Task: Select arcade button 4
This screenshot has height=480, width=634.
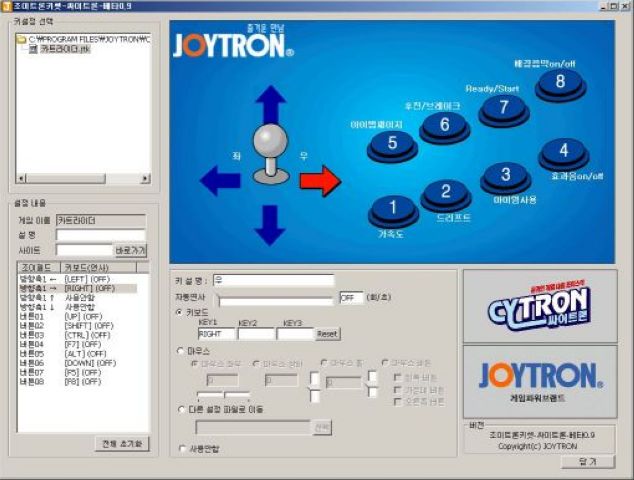Action: pyautogui.click(x=564, y=153)
